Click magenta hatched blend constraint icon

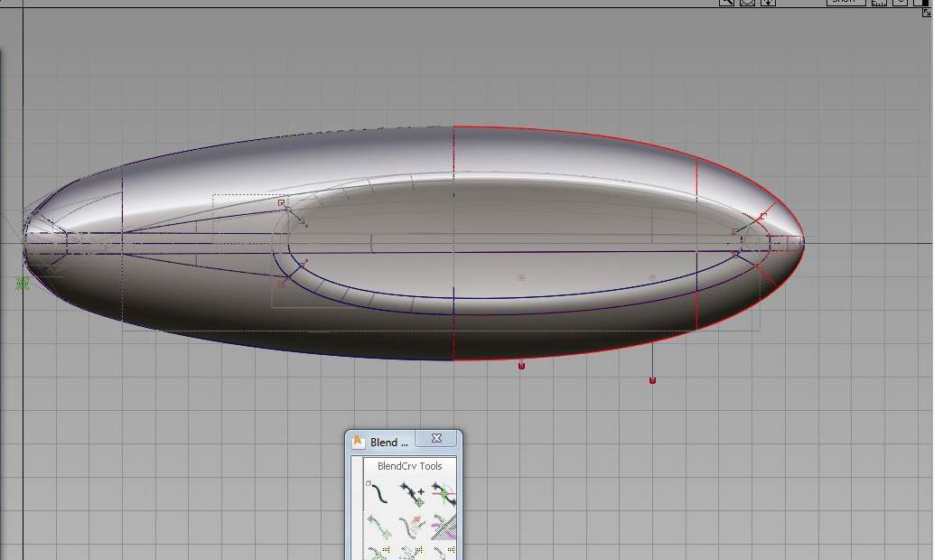click(443, 527)
